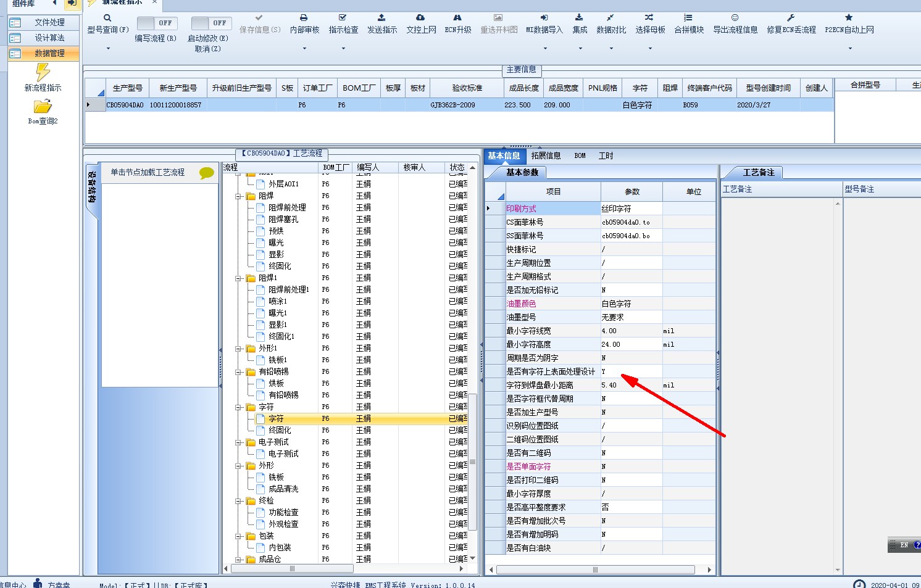Select 成品清洗 node in tree
Screen dimensions: 921x588
tap(283, 489)
